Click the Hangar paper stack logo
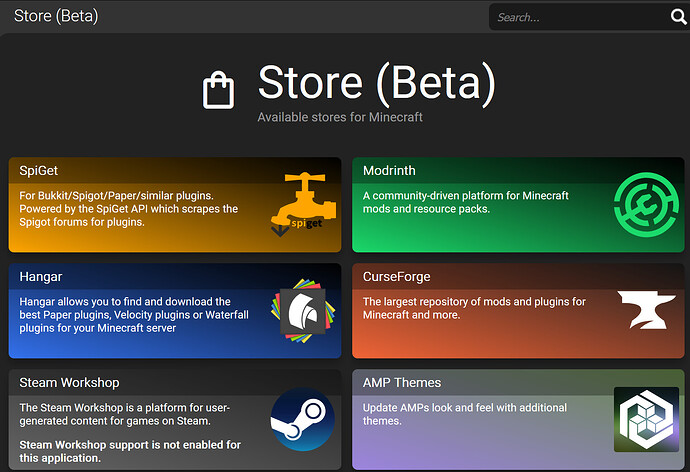Viewport: 690px width, 472px height. tap(303, 311)
